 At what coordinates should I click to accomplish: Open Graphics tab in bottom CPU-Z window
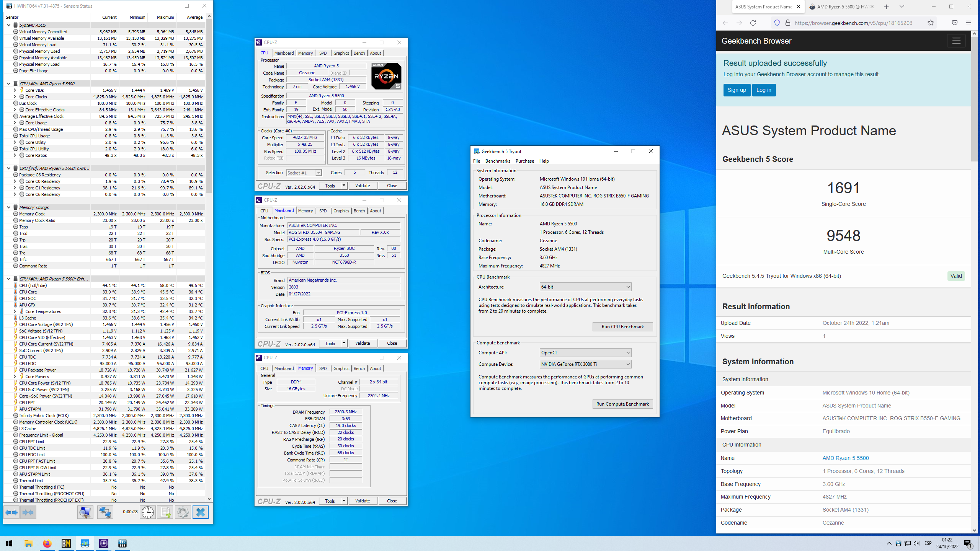click(x=341, y=368)
